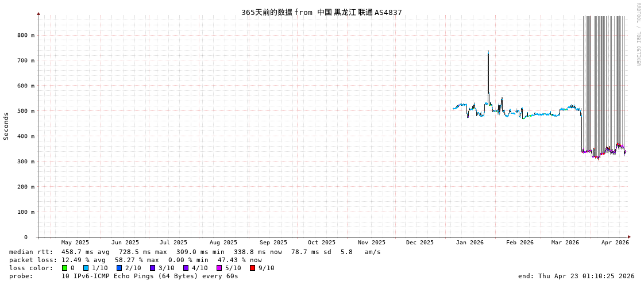Select the violet 4/10 loss color swatch
Screen dimensions: 644x284
point(186,268)
